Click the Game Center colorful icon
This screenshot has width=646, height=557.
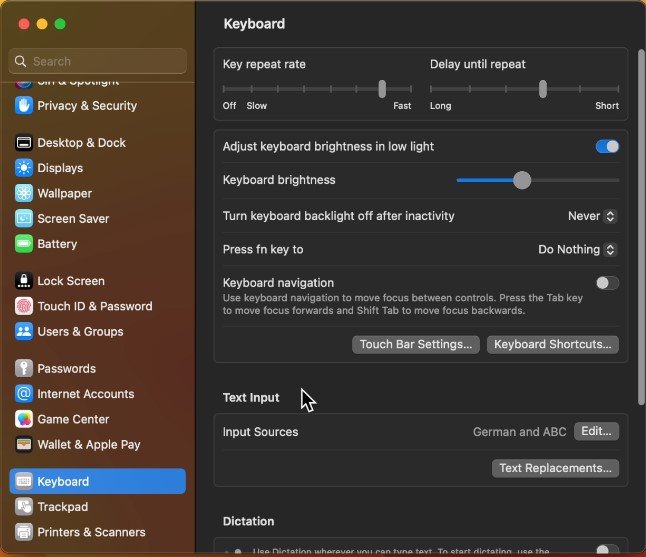pos(24,419)
